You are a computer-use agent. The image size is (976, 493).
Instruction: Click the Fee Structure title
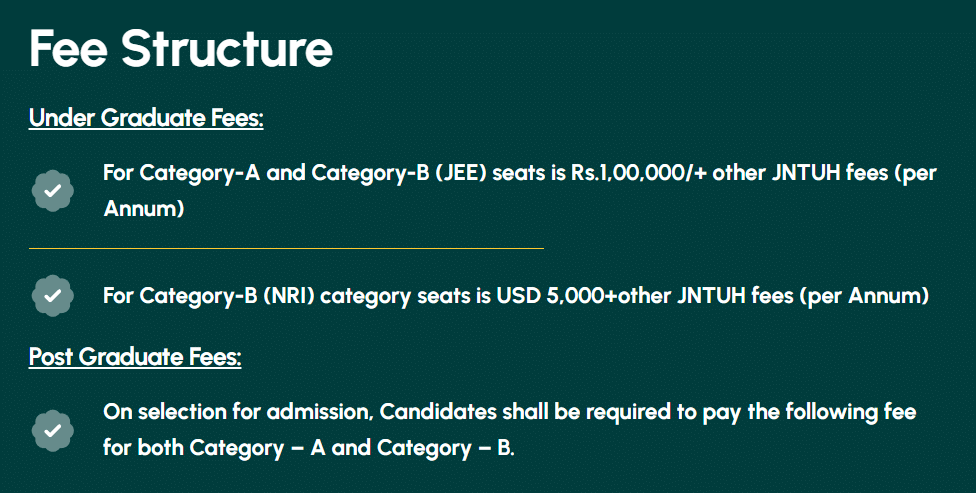click(x=181, y=50)
